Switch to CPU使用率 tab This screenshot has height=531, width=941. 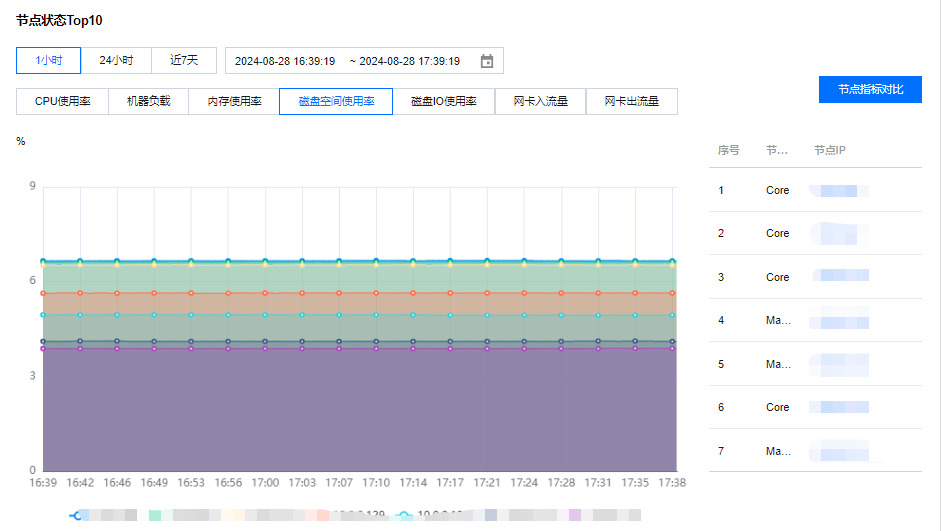tap(63, 102)
